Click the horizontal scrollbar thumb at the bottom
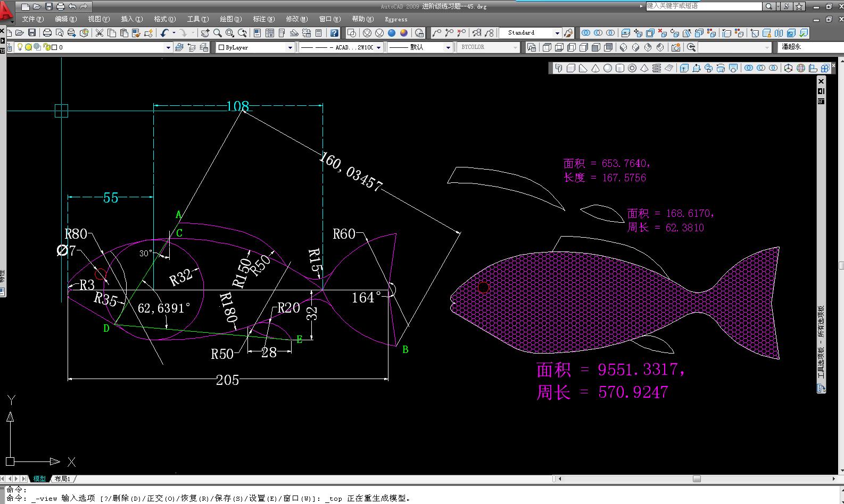 coord(697,479)
